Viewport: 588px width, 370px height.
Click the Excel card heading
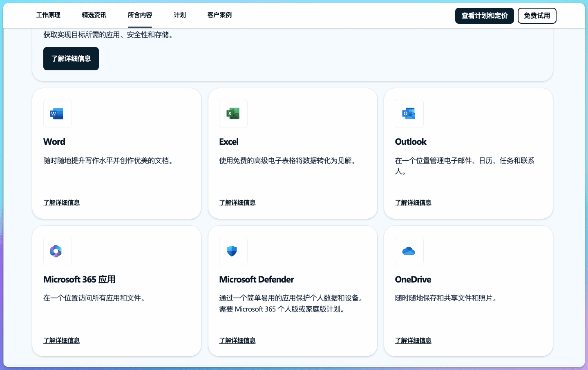pos(229,141)
